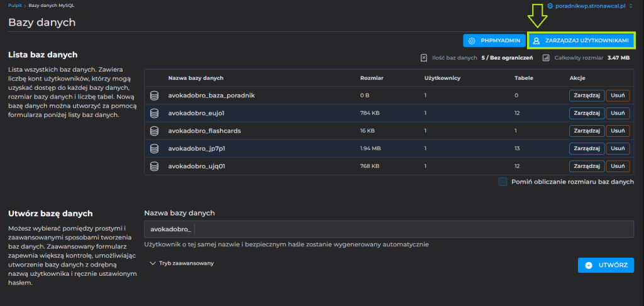644x306 pixels.
Task: Click the database count icon
Action: pyautogui.click(x=424, y=58)
